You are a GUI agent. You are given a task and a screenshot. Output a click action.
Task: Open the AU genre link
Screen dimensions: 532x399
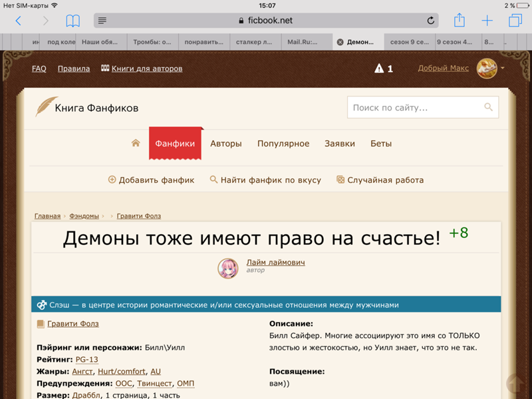[156, 371]
